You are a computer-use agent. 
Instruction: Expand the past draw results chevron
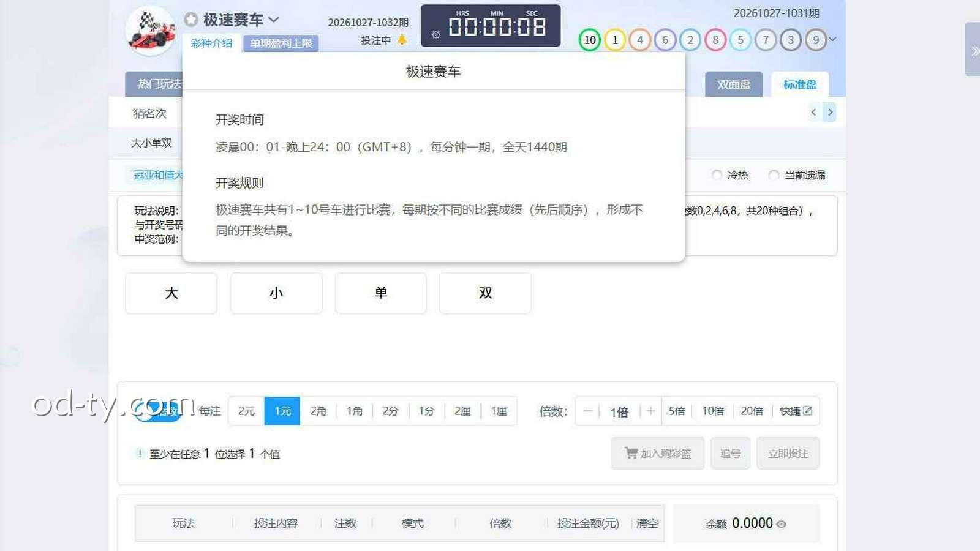(x=832, y=39)
